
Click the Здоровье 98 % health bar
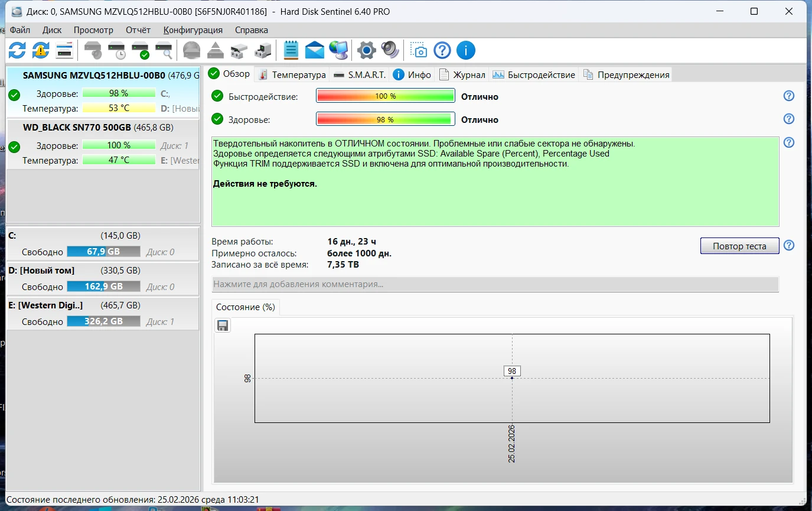pos(385,119)
